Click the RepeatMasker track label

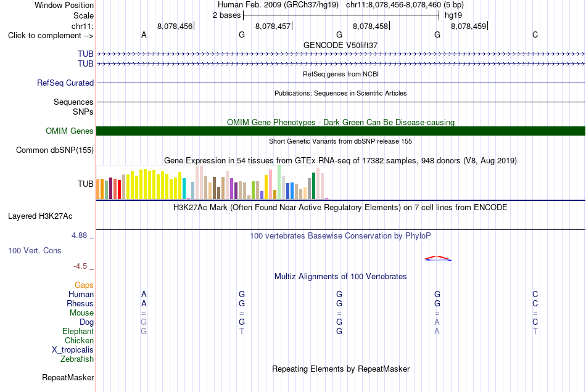68,378
